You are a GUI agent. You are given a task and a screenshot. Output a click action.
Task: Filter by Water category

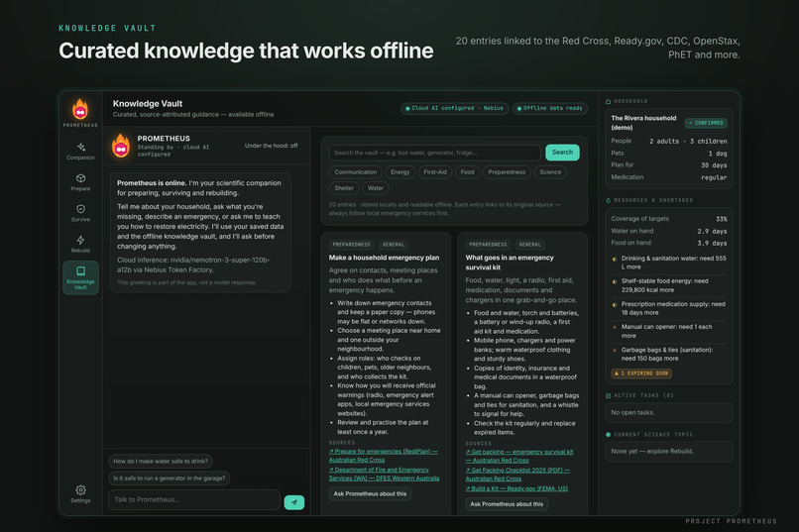pyautogui.click(x=376, y=188)
